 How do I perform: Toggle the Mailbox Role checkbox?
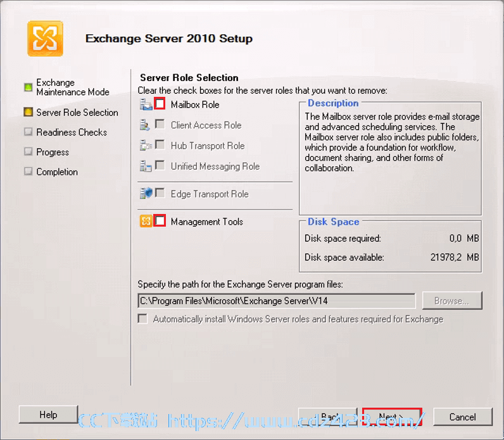pyautogui.click(x=160, y=104)
